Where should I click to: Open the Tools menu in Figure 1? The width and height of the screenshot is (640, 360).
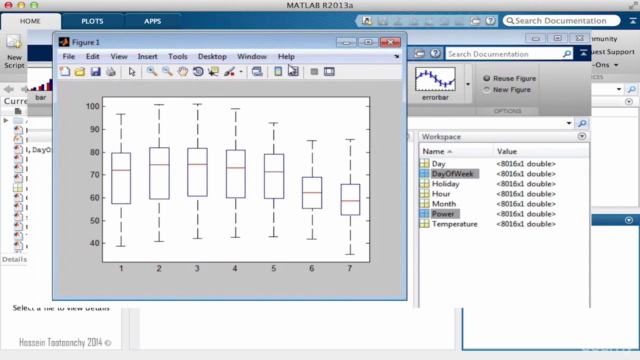point(178,57)
